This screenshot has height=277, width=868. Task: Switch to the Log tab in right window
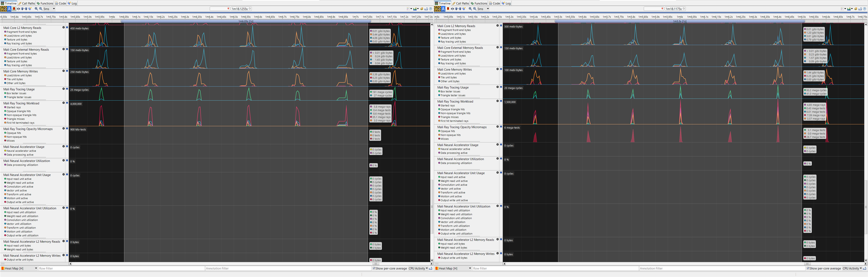point(506,3)
